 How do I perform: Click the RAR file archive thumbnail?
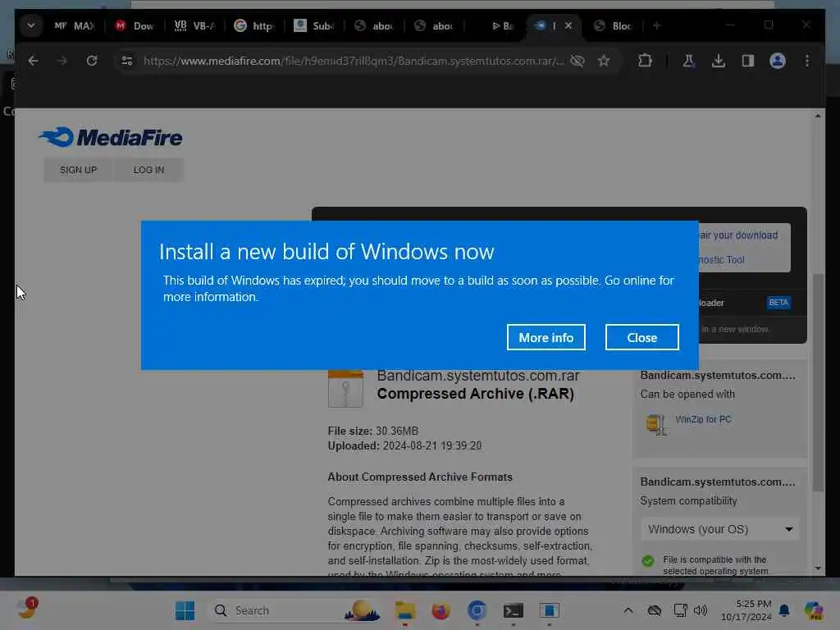coord(345,388)
